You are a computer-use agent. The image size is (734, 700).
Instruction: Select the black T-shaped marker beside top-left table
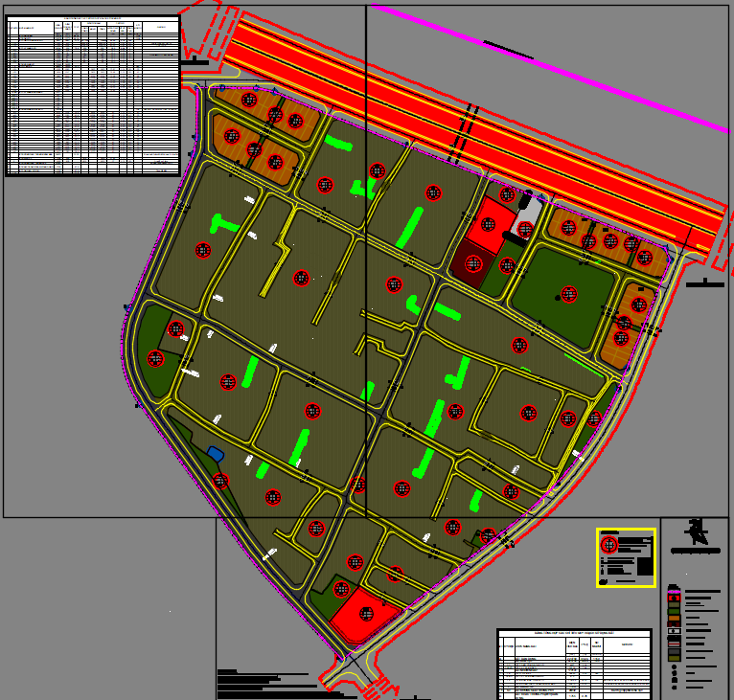(x=195, y=61)
